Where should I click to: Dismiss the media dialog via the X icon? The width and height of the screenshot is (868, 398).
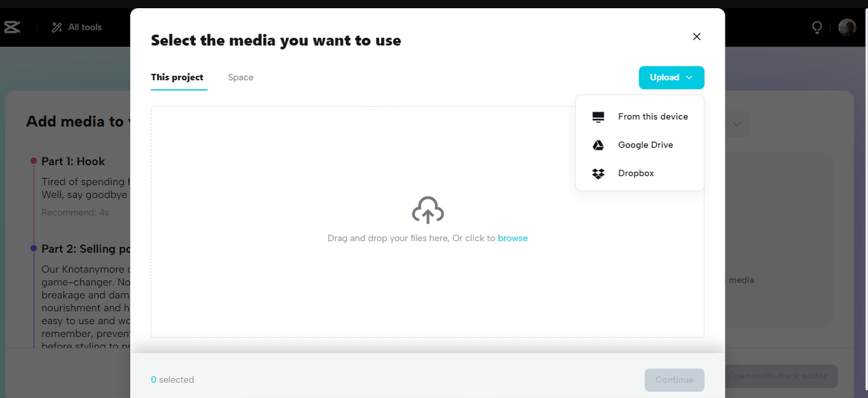click(696, 36)
